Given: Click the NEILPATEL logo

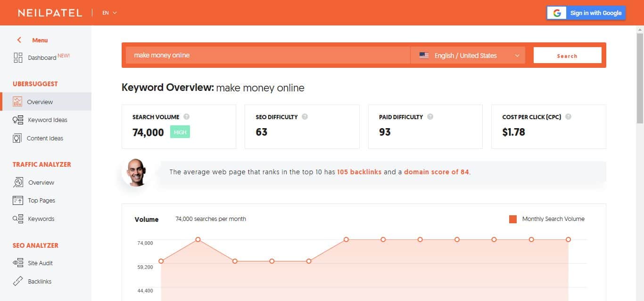Looking at the screenshot, I should 50,13.
